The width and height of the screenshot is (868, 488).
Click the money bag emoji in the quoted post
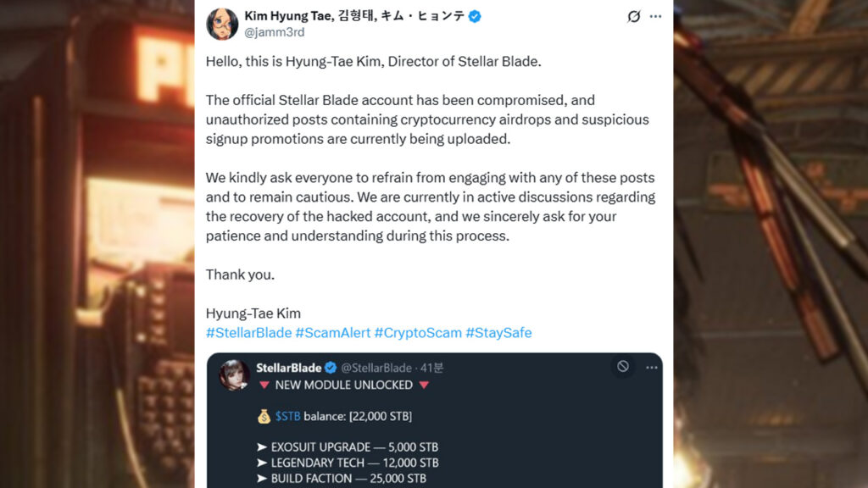point(264,416)
